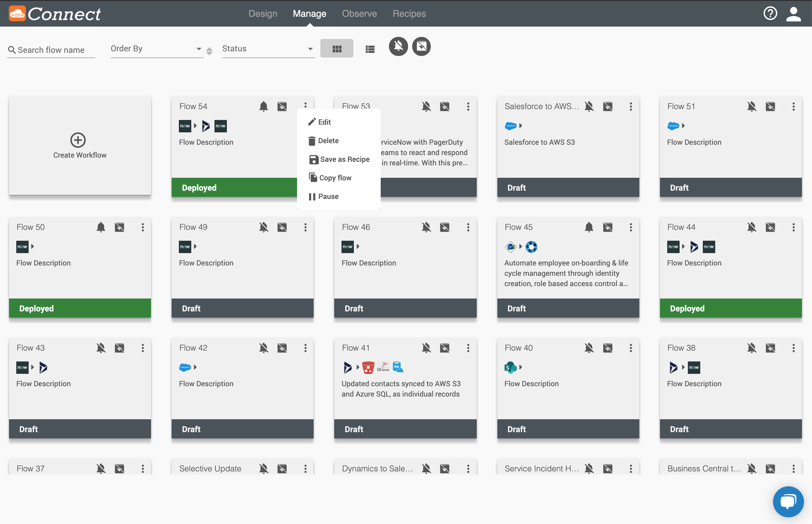Click the Create Workflow card label
The width and height of the screenshot is (812, 524).
point(80,155)
